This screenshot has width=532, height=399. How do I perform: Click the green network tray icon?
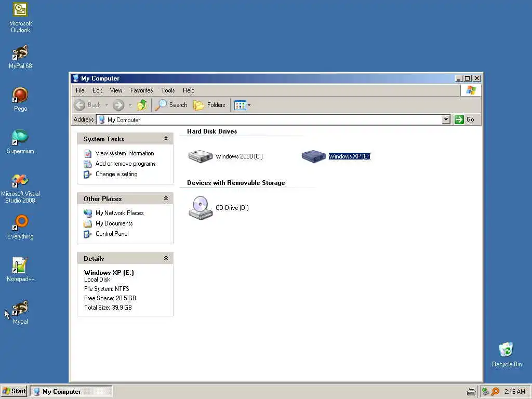[486, 392]
